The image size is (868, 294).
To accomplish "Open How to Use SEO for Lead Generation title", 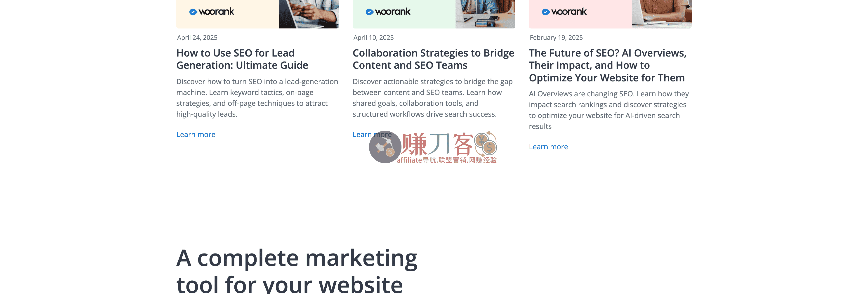I will [242, 59].
